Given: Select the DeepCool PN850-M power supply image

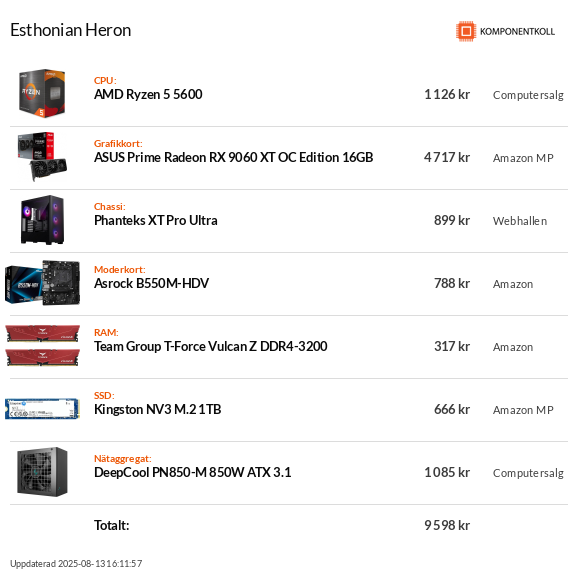Looking at the screenshot, I should pyautogui.click(x=42, y=472).
